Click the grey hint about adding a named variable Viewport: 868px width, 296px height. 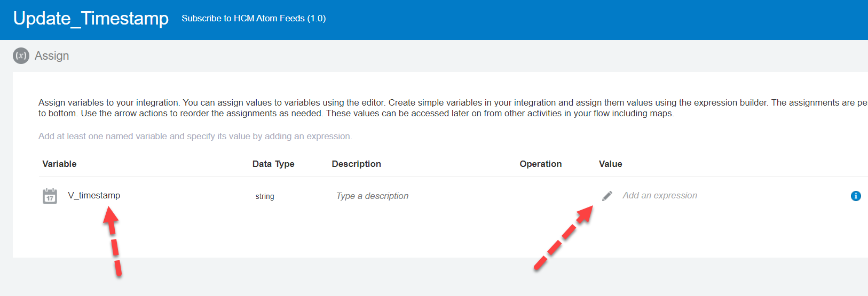point(195,136)
